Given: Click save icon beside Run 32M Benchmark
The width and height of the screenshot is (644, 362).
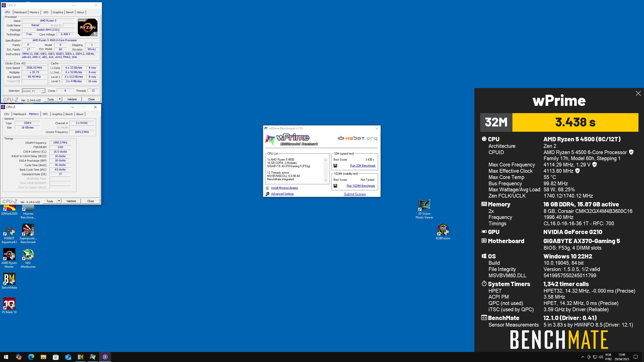Looking at the screenshot, I should click(335, 166).
